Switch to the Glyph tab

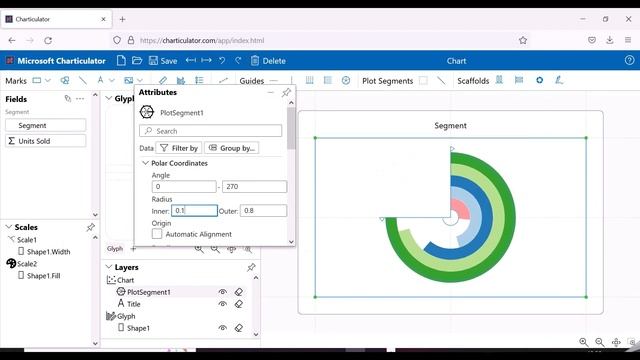click(115, 248)
